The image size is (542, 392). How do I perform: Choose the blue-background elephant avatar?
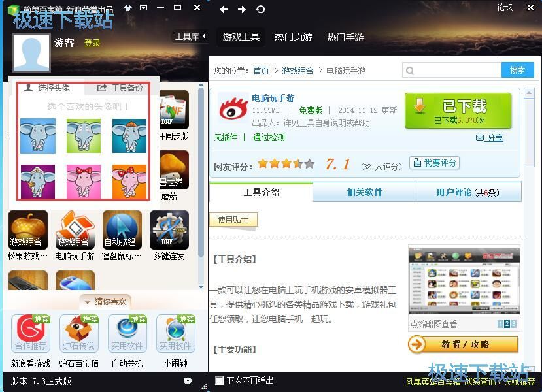click(x=38, y=136)
